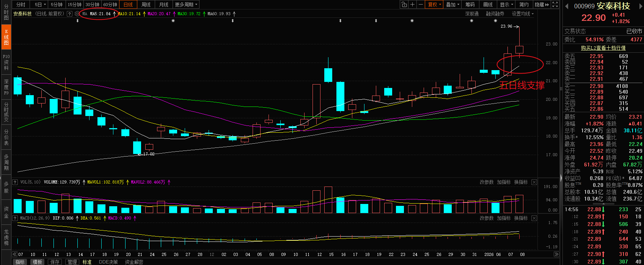The height and width of the screenshot is (265, 644).
Task: Select DDE决策 template tab
Action: click(108, 262)
